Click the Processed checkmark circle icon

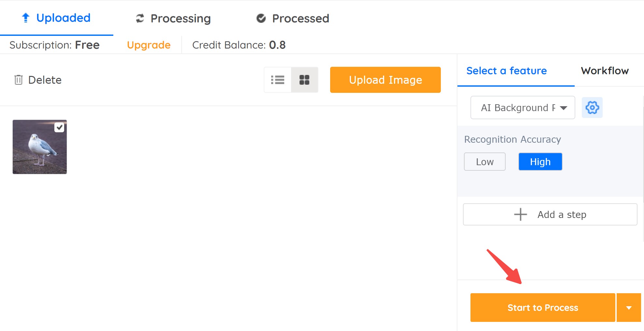(261, 19)
